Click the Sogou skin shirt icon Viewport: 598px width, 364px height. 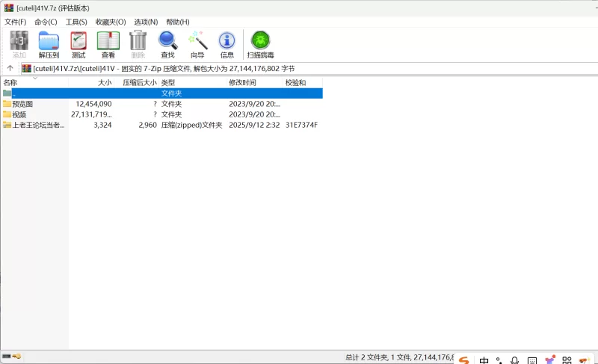[x=549, y=360]
